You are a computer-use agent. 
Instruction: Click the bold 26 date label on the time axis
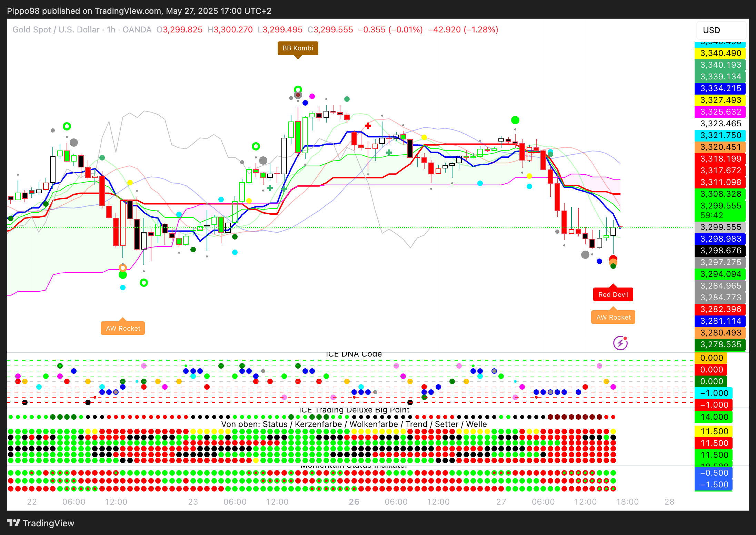[354, 502]
